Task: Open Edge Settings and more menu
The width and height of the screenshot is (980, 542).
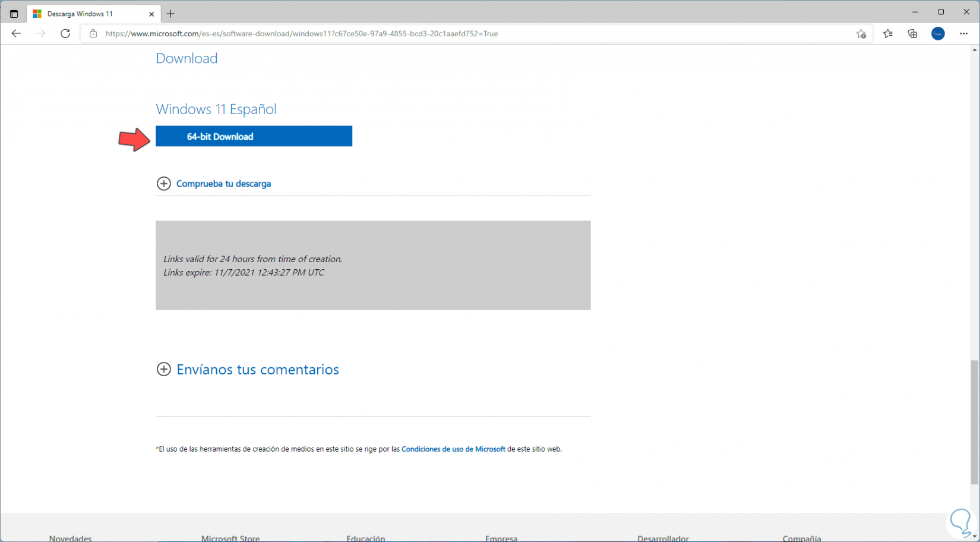Action: click(963, 34)
